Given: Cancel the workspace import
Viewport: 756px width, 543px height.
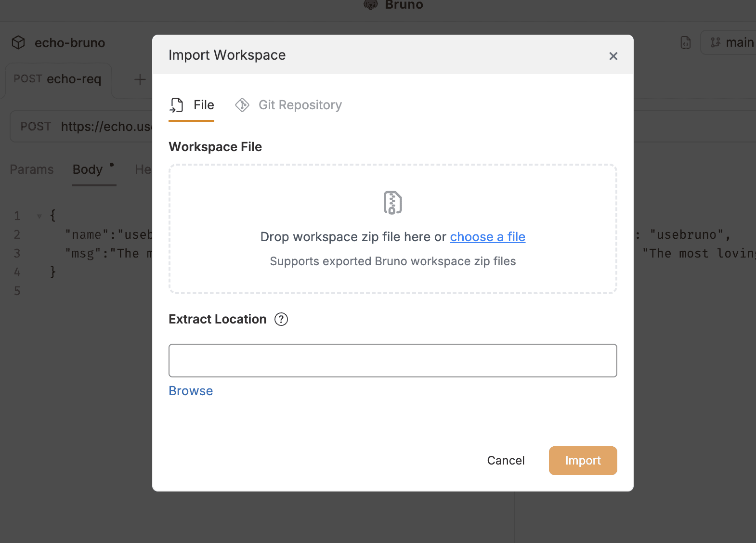Looking at the screenshot, I should [x=506, y=461].
